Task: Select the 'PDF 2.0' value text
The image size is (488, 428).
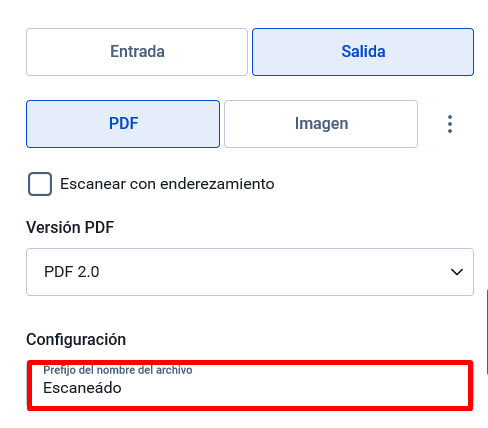Action: click(x=72, y=272)
